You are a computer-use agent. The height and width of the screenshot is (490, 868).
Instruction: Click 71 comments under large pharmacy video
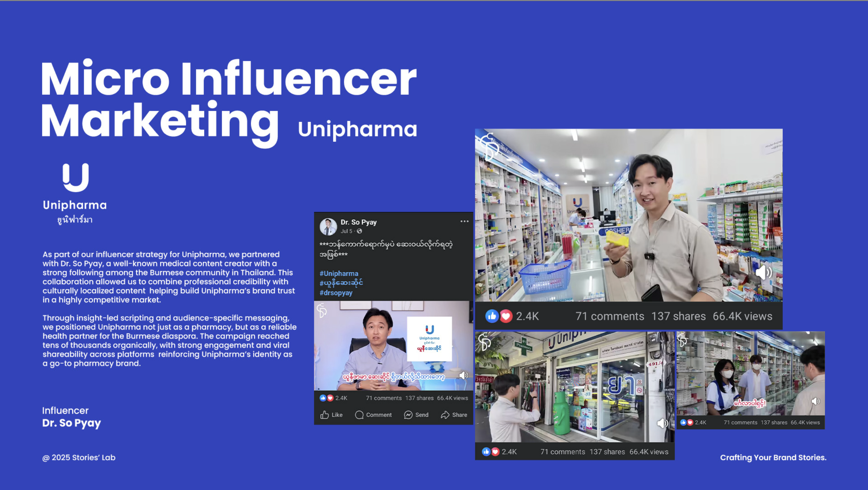[609, 316]
